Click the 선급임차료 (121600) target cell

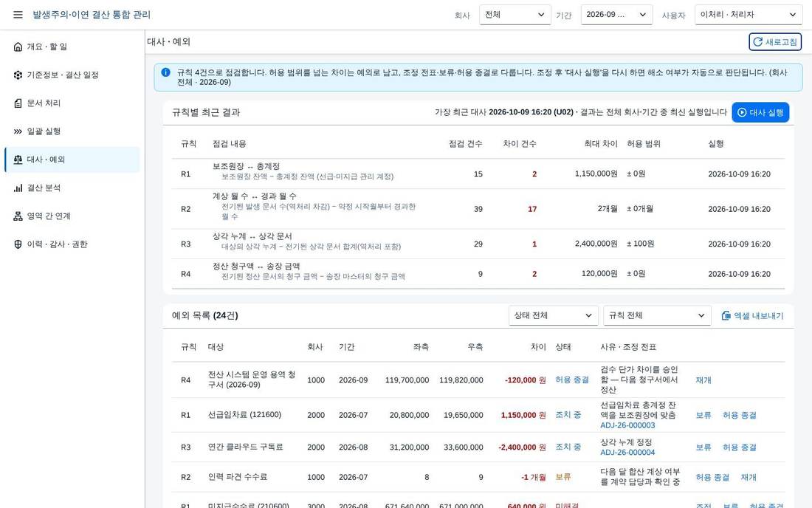(244, 415)
